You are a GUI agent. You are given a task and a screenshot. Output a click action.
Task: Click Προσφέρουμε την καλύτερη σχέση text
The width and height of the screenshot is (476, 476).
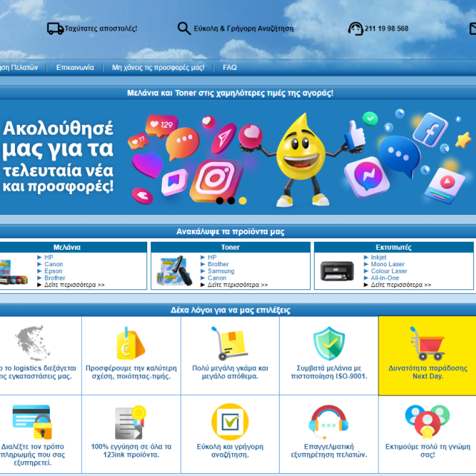click(x=131, y=372)
